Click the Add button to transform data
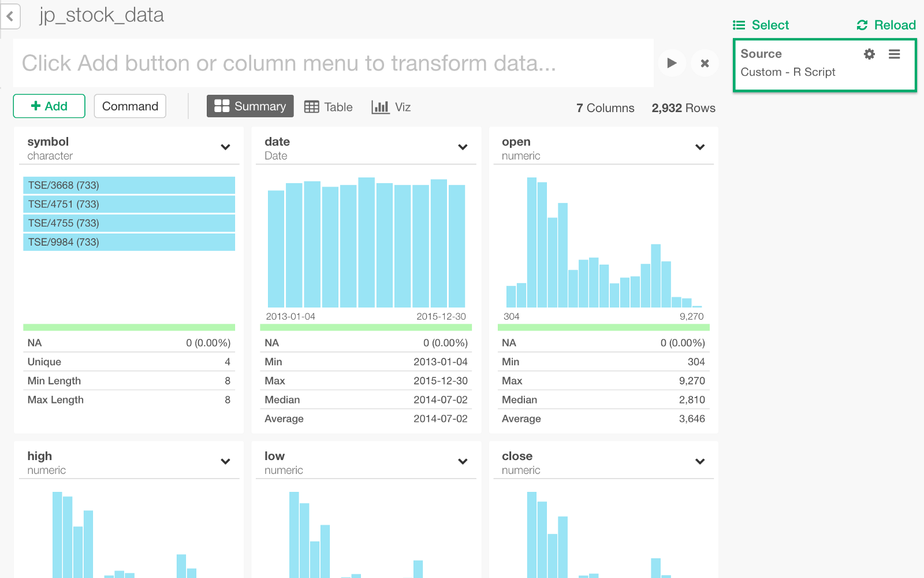Image resolution: width=924 pixels, height=578 pixels. (x=49, y=106)
